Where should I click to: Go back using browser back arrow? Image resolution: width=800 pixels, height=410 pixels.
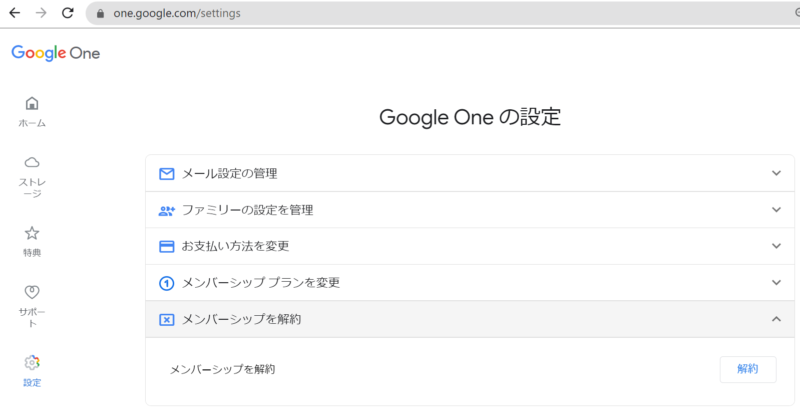point(15,13)
